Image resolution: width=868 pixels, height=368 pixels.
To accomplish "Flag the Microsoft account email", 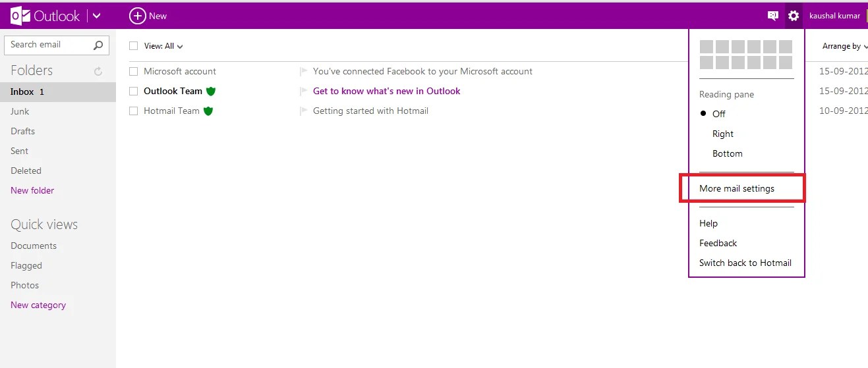I will [x=303, y=71].
